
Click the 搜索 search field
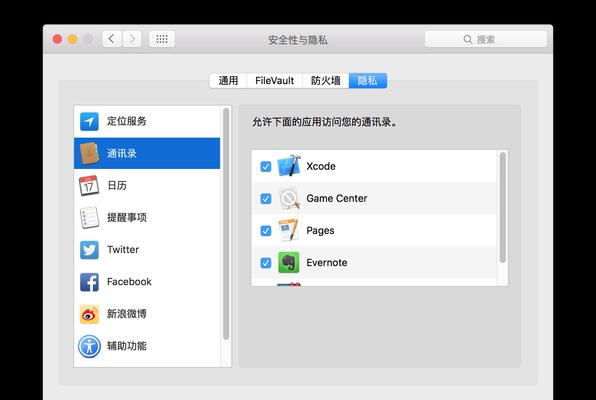[x=485, y=39]
